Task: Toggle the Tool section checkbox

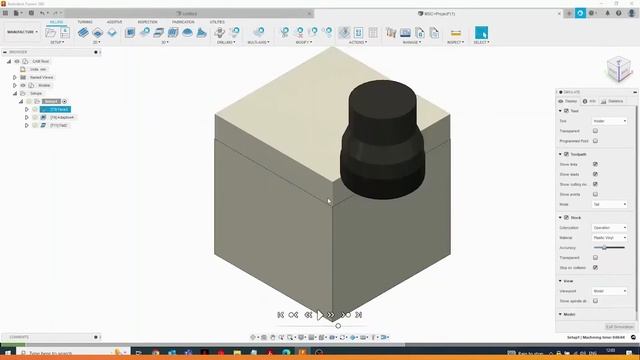Action: coord(566,111)
